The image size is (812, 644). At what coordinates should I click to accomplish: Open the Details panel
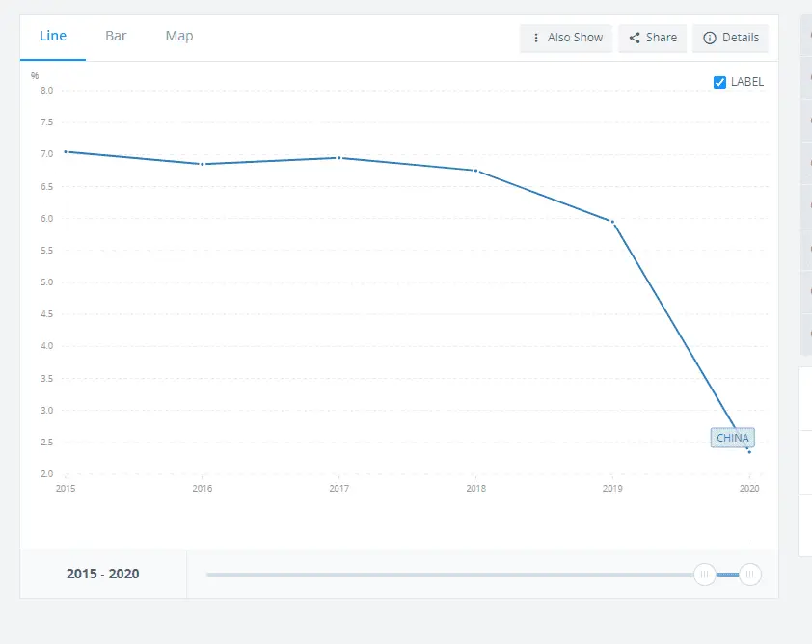(741, 38)
